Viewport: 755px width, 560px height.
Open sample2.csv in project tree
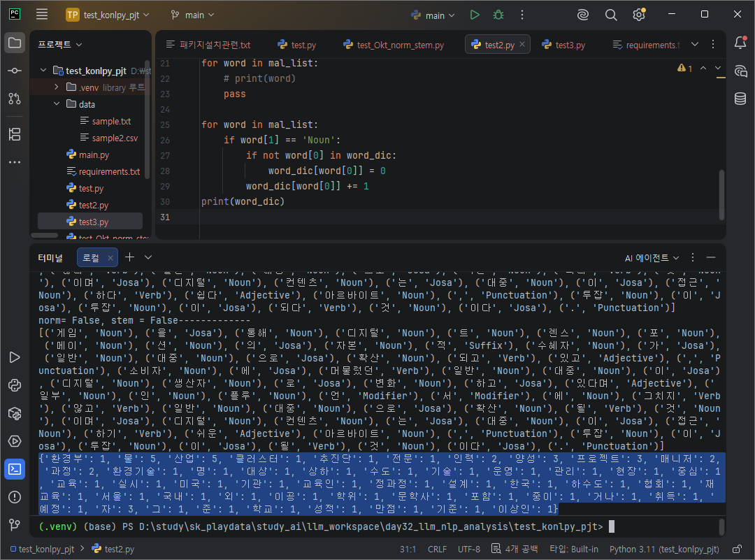coord(115,138)
